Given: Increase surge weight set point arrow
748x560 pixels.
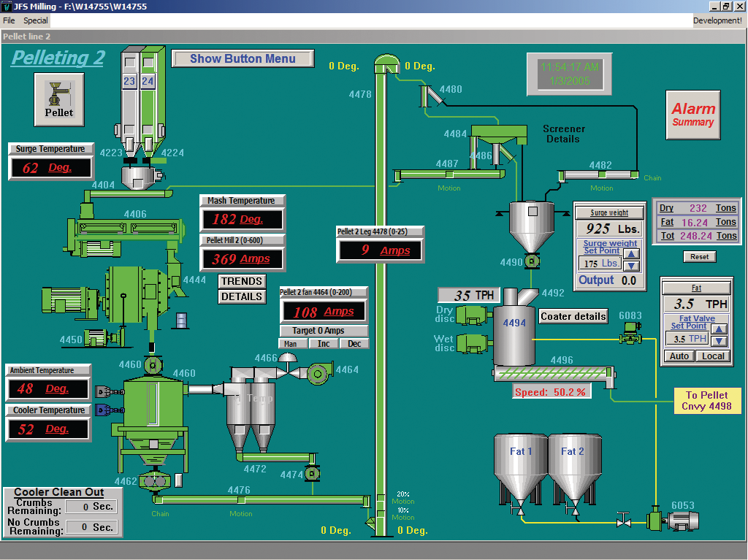Looking at the screenshot, I should point(631,255).
